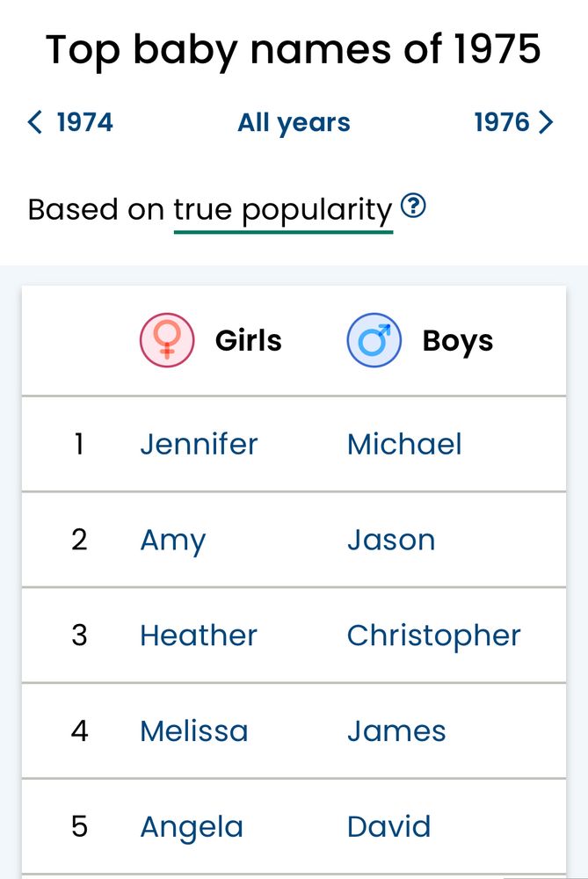Select the girl name Amy

click(172, 540)
